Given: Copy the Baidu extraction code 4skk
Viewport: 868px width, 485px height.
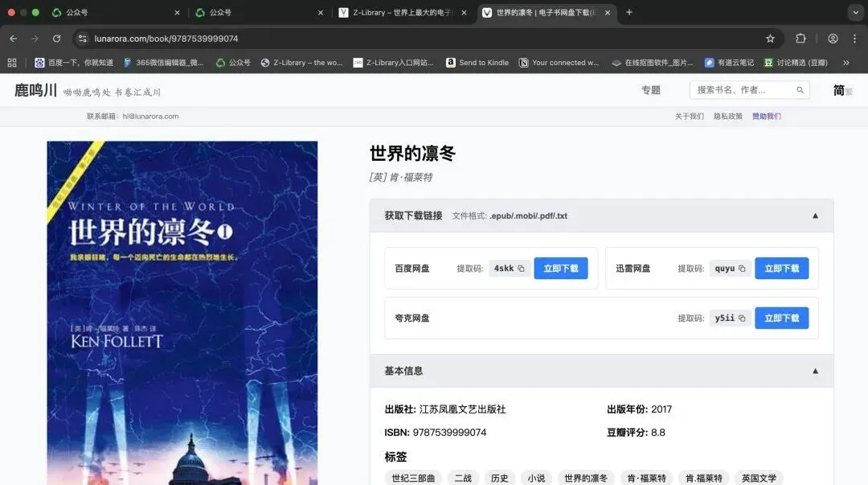Looking at the screenshot, I should coord(521,269).
